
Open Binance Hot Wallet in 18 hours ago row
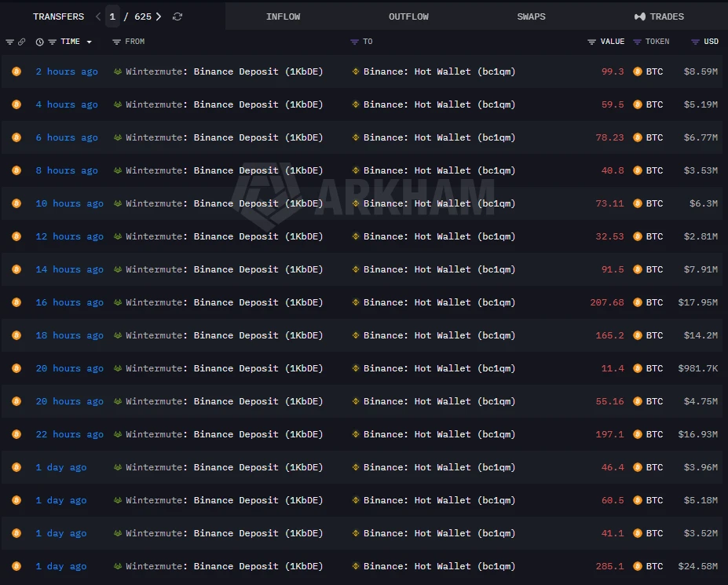point(439,335)
